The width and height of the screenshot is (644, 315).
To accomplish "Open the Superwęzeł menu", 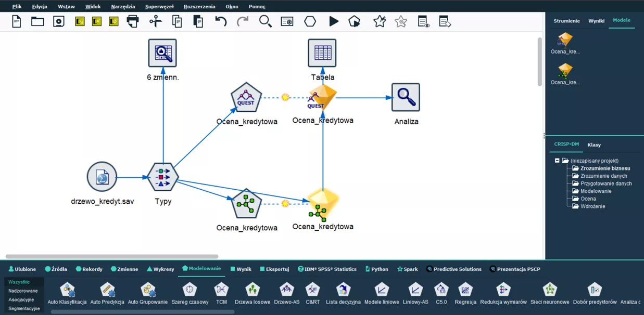I will pyautogui.click(x=159, y=7).
